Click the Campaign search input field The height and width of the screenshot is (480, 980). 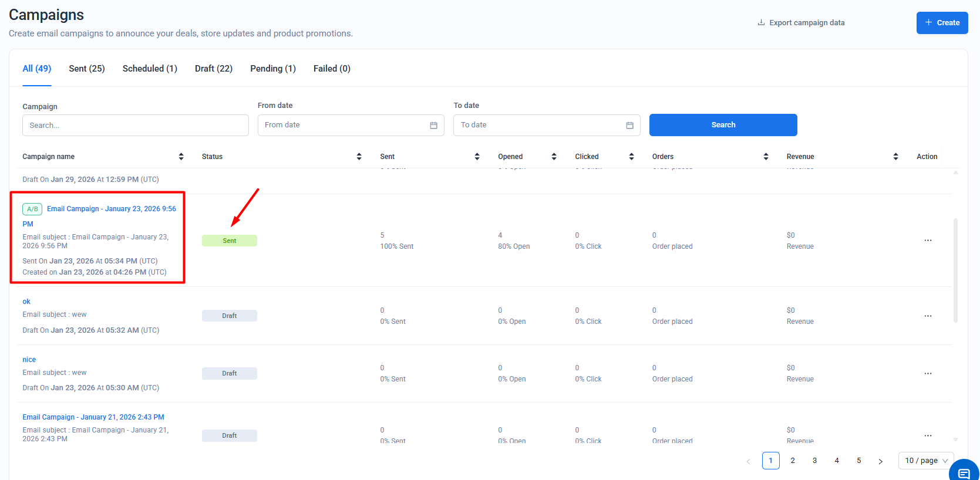(x=135, y=126)
